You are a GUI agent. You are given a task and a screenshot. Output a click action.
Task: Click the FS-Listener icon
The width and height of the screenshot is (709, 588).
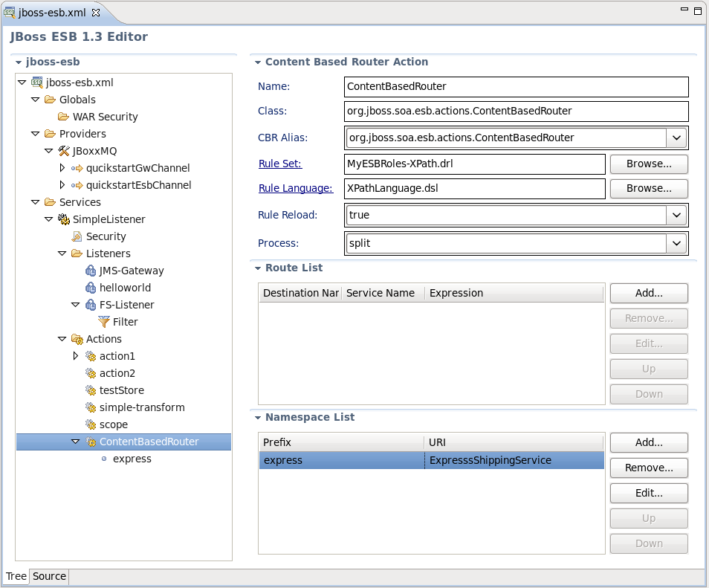pyautogui.click(x=91, y=305)
